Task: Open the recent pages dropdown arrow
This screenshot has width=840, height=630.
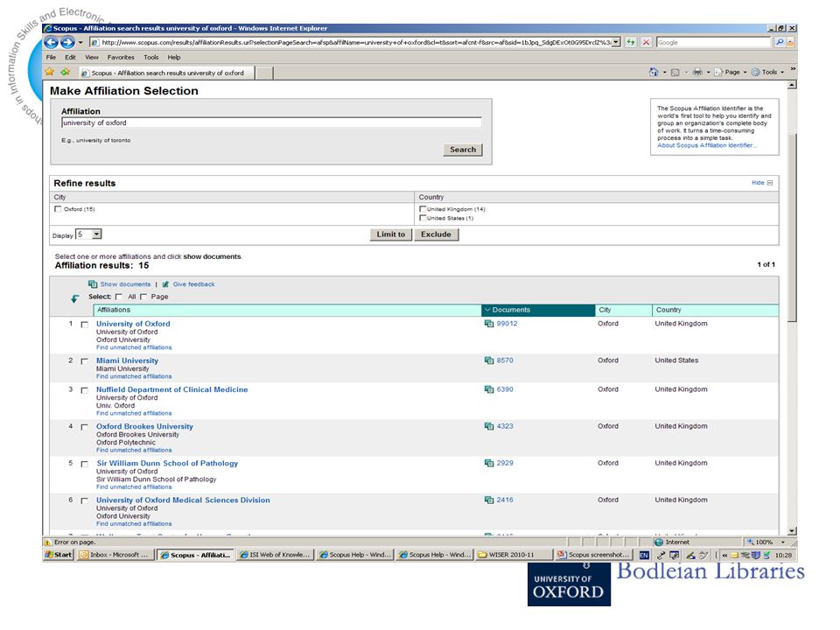Action: click(x=80, y=42)
